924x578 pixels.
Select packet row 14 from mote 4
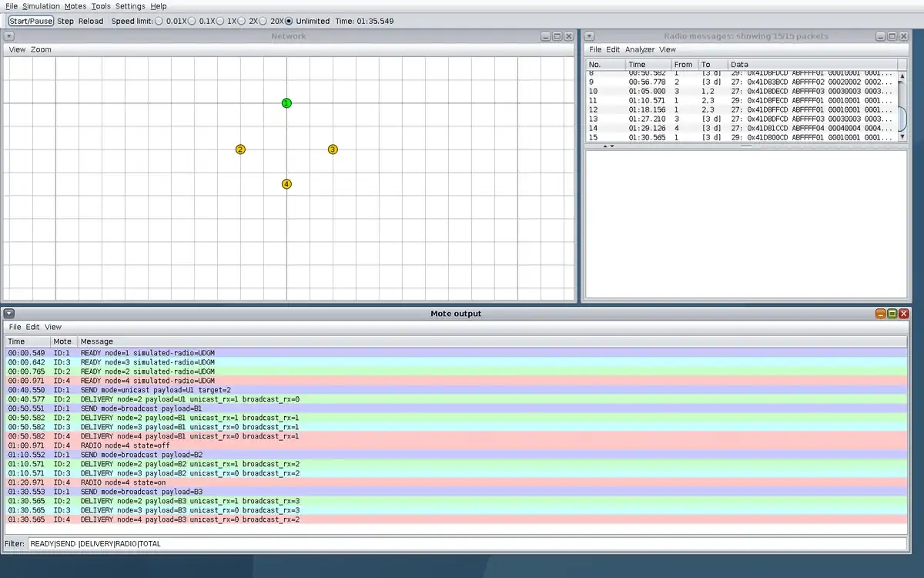742,128
